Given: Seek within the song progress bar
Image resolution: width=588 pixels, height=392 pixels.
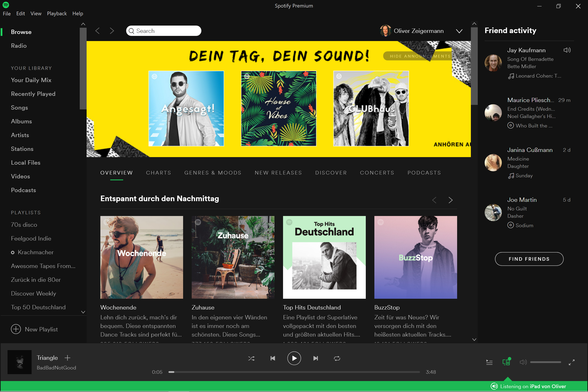Looking at the screenshot, I should coord(294,372).
